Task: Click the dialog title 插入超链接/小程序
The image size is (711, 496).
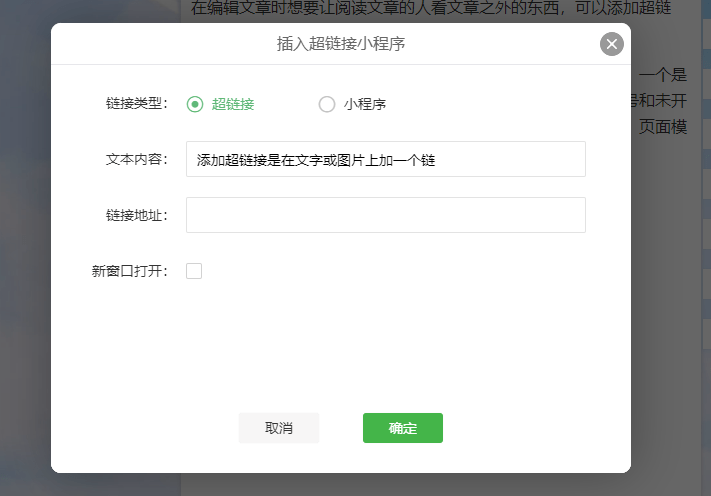Action: (x=341, y=44)
